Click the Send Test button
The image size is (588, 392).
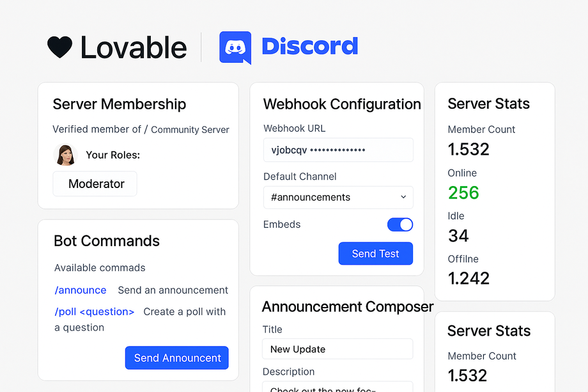click(x=375, y=254)
